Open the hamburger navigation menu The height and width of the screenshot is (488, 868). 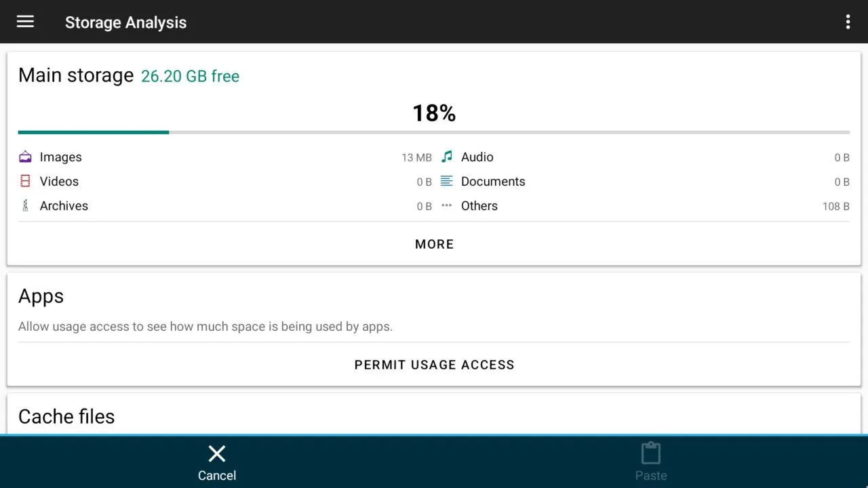[25, 22]
